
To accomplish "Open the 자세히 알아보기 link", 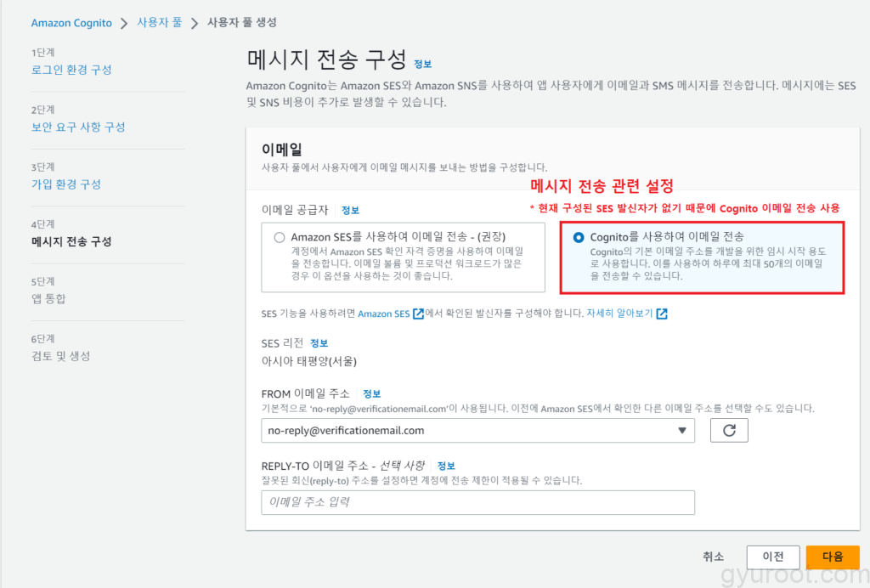I will coord(619,314).
